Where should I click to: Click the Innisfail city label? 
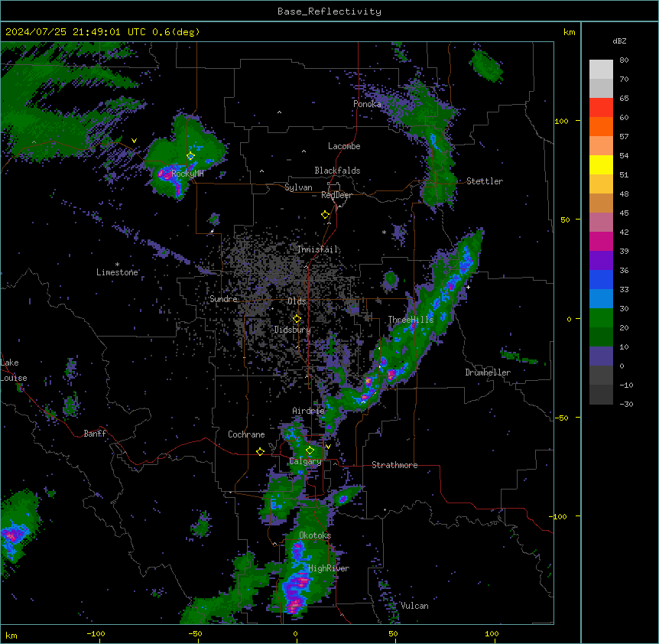tap(317, 249)
